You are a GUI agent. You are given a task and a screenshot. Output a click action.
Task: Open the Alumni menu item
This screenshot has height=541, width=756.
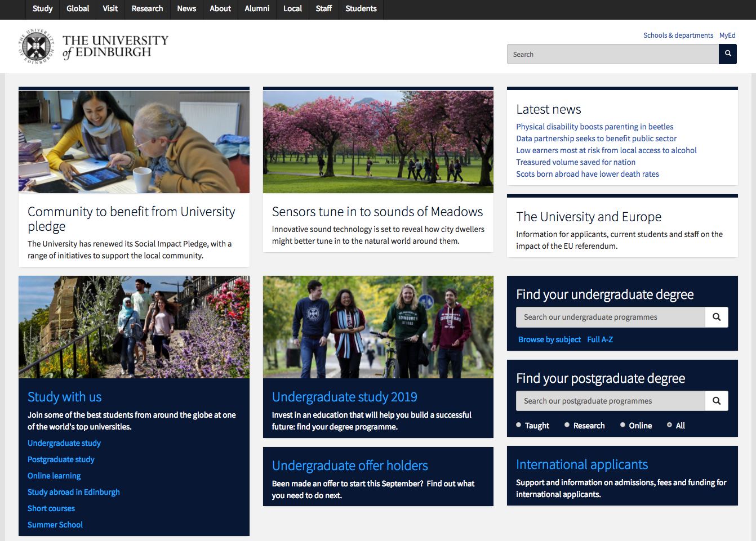point(257,8)
